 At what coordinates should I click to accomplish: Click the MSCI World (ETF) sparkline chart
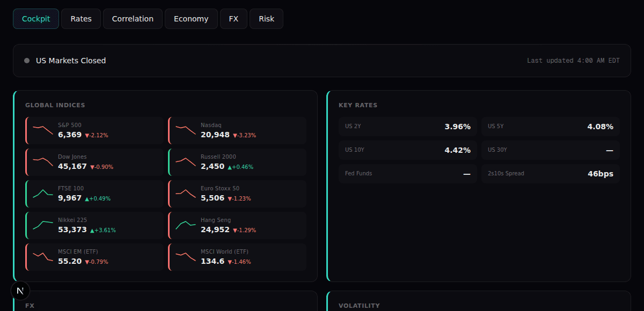tap(185, 256)
